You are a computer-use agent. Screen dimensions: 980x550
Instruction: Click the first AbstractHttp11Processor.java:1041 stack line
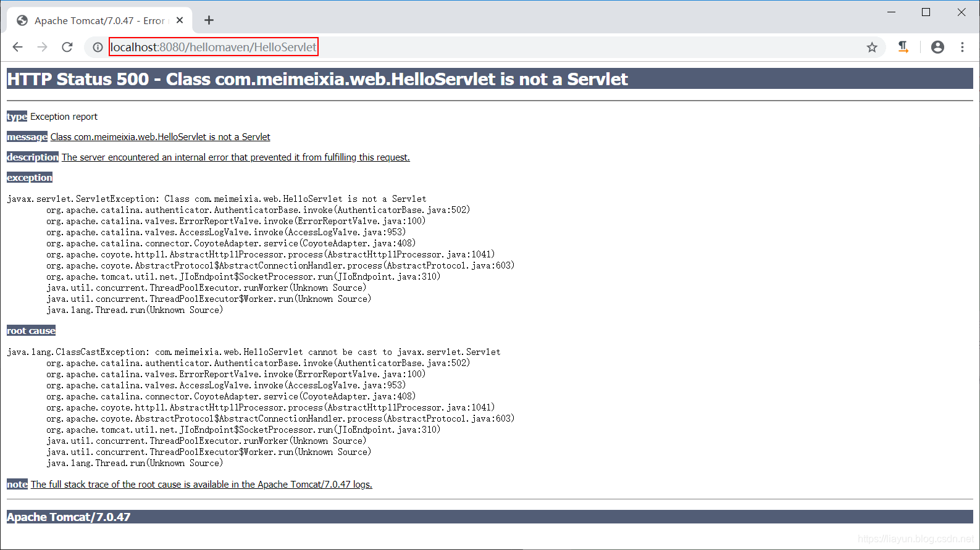point(270,254)
